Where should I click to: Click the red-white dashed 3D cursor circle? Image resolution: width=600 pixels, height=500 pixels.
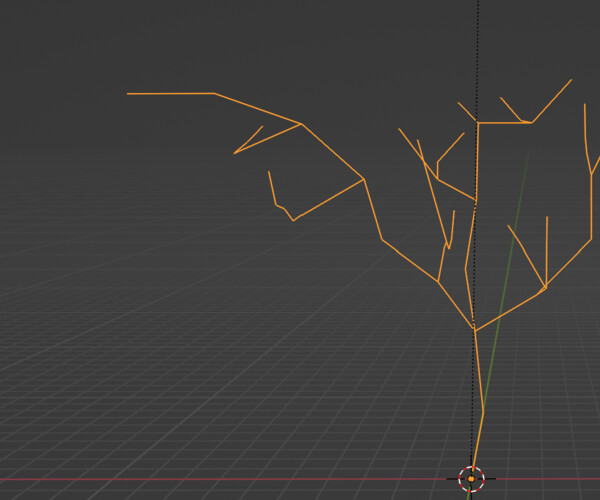coord(471,479)
